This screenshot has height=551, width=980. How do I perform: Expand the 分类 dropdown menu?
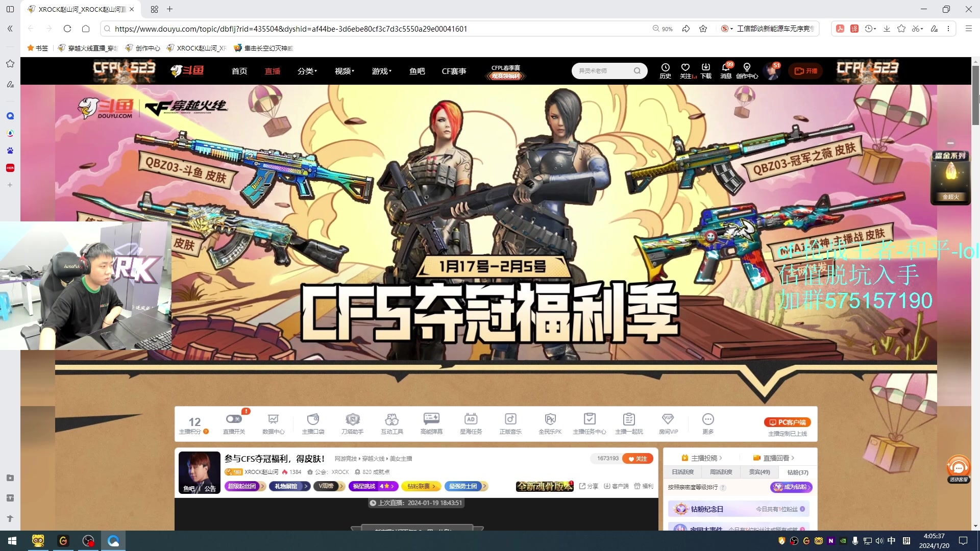(x=307, y=71)
